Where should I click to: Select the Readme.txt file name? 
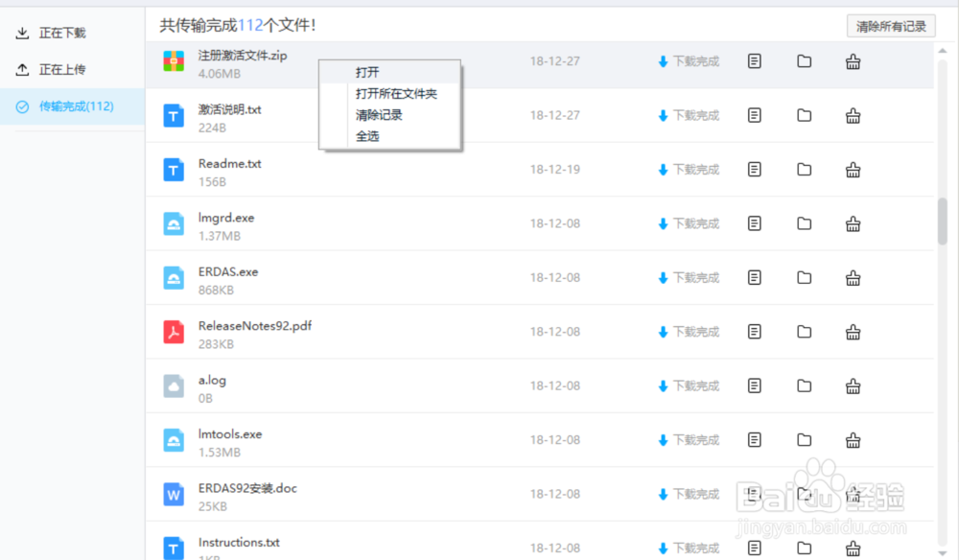pyautogui.click(x=229, y=164)
